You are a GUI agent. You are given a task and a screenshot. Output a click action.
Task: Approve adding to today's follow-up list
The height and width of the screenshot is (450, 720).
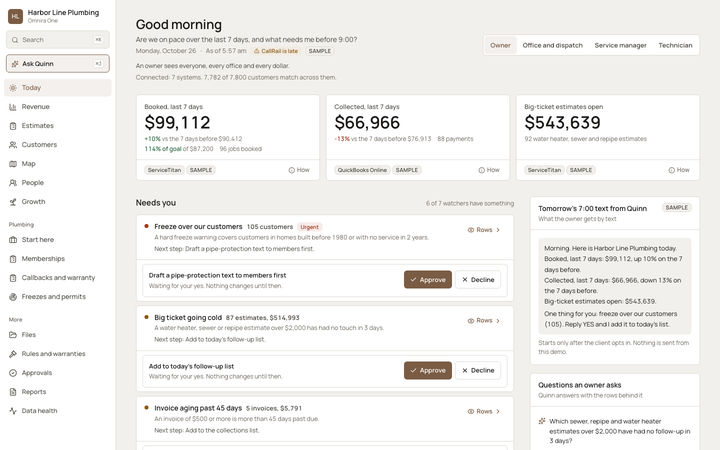click(428, 371)
